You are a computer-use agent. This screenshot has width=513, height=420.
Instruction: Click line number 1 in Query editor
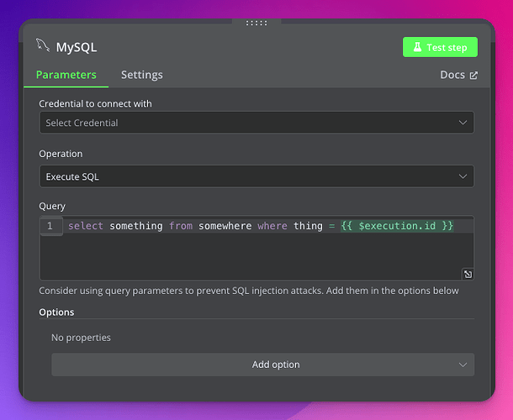click(x=50, y=226)
